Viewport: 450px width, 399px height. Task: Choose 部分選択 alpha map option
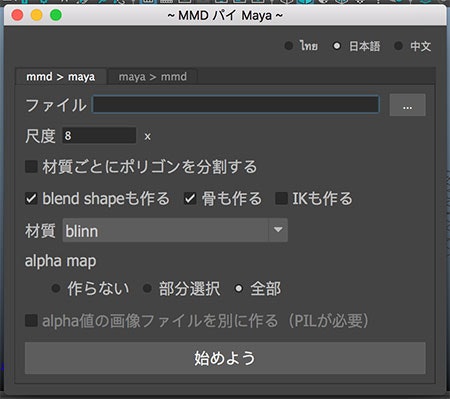tap(147, 288)
